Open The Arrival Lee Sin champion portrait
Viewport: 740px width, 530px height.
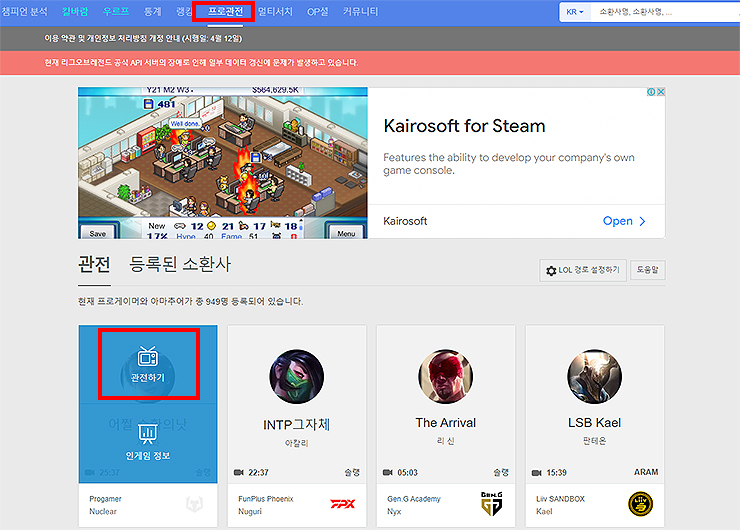tap(446, 376)
